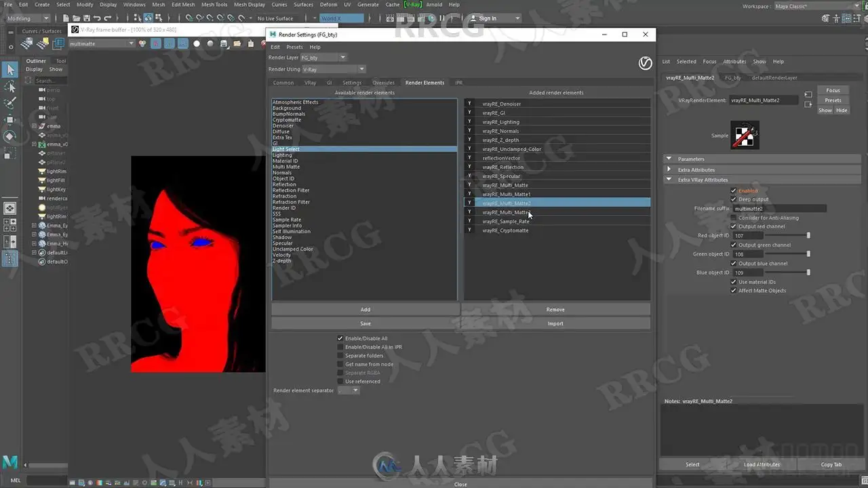Open the Render element separator dropdown
Screen dimensions: 868x488
tap(349, 390)
